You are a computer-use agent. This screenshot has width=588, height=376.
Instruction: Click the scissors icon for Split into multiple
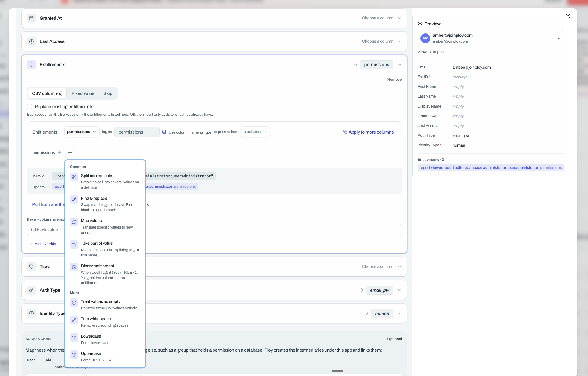(x=74, y=177)
